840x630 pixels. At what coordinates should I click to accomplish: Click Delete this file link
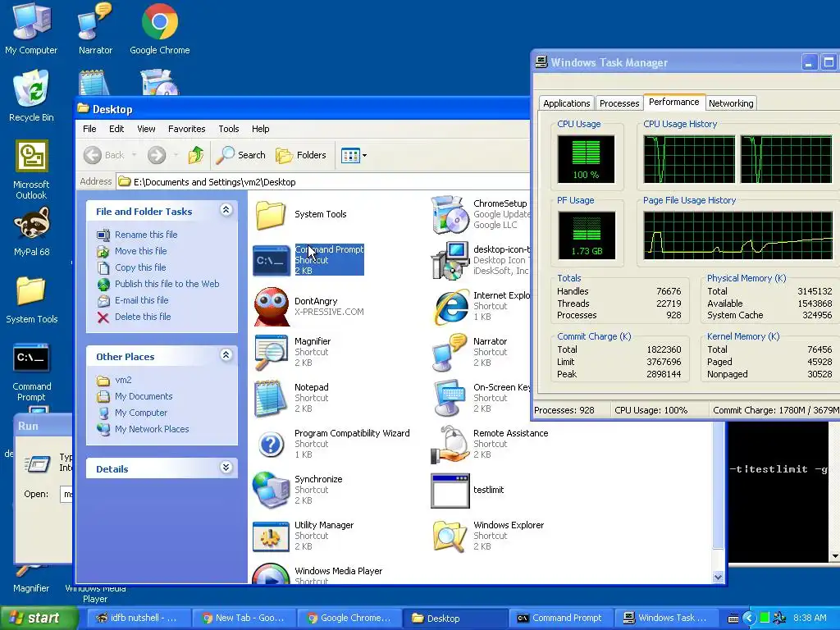(x=143, y=317)
